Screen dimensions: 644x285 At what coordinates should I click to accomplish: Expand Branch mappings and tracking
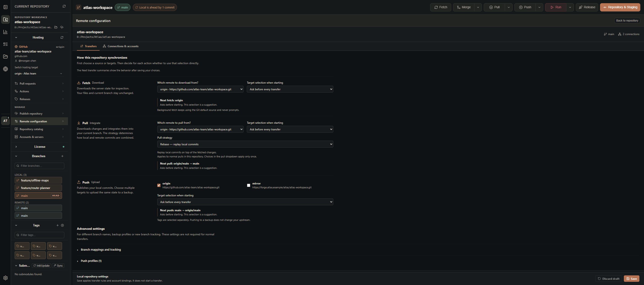click(101, 250)
